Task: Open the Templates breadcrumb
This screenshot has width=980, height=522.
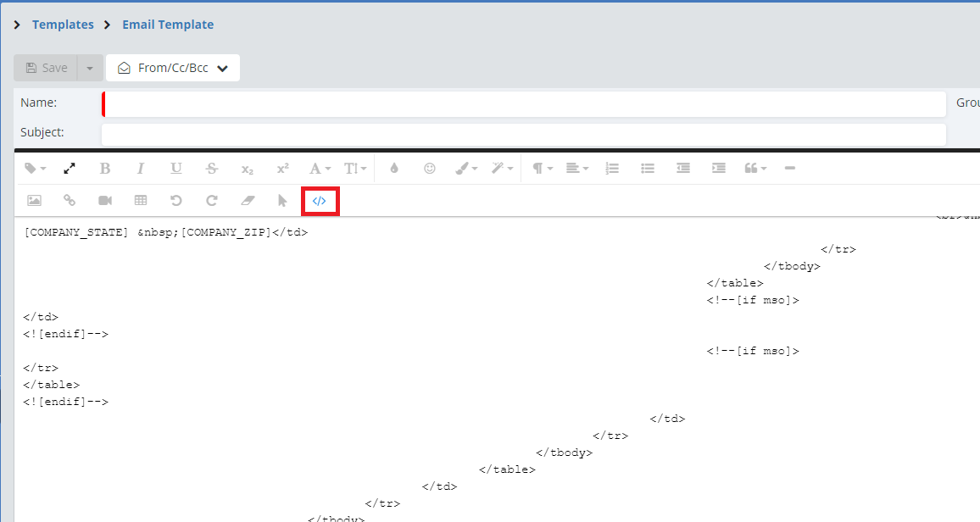Action: click(63, 25)
